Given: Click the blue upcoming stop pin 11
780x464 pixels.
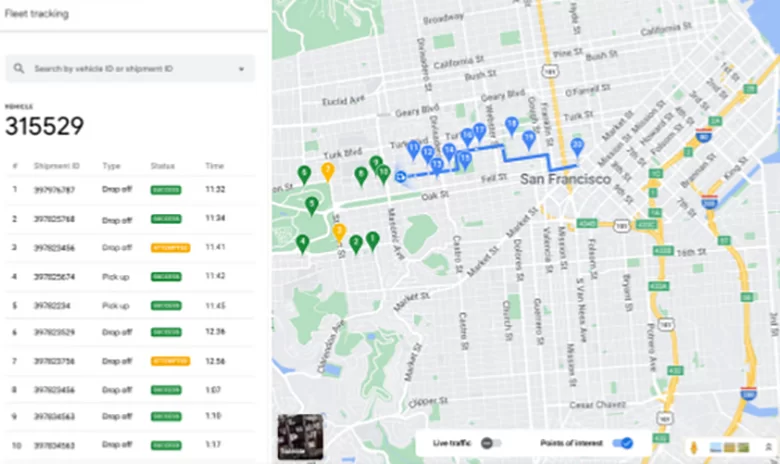Looking at the screenshot, I should click(x=413, y=149).
